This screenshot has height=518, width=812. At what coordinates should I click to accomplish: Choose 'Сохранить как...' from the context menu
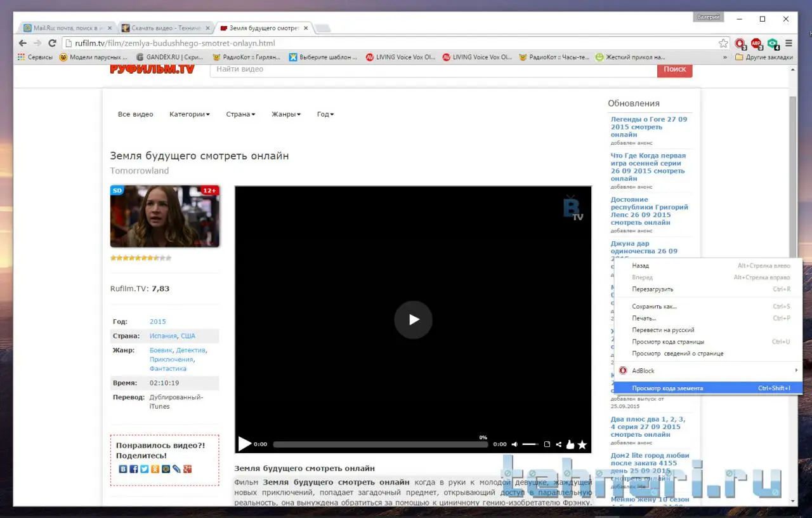point(654,307)
